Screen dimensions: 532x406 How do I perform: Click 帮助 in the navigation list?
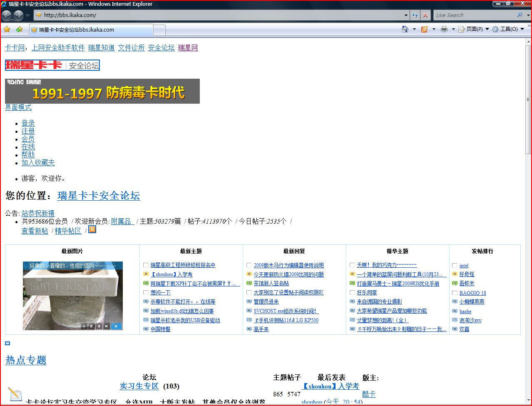pos(28,154)
